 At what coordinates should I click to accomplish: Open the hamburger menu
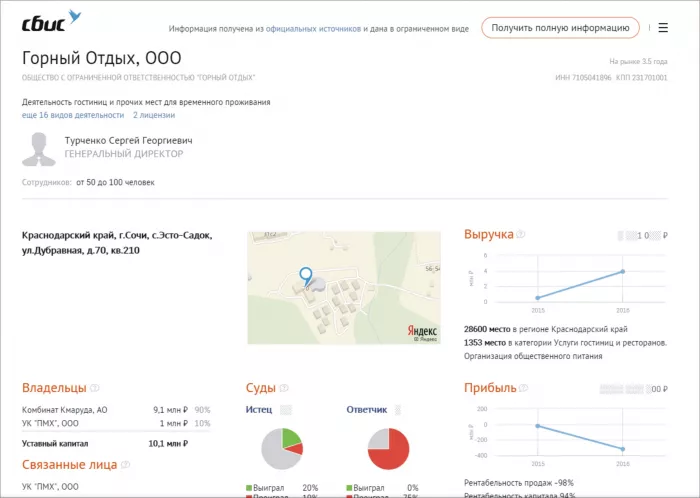tap(663, 28)
